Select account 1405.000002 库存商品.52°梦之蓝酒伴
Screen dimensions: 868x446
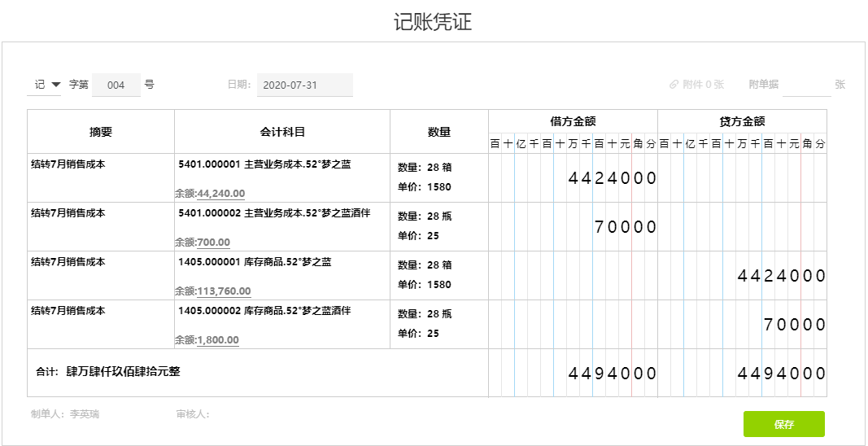264,311
